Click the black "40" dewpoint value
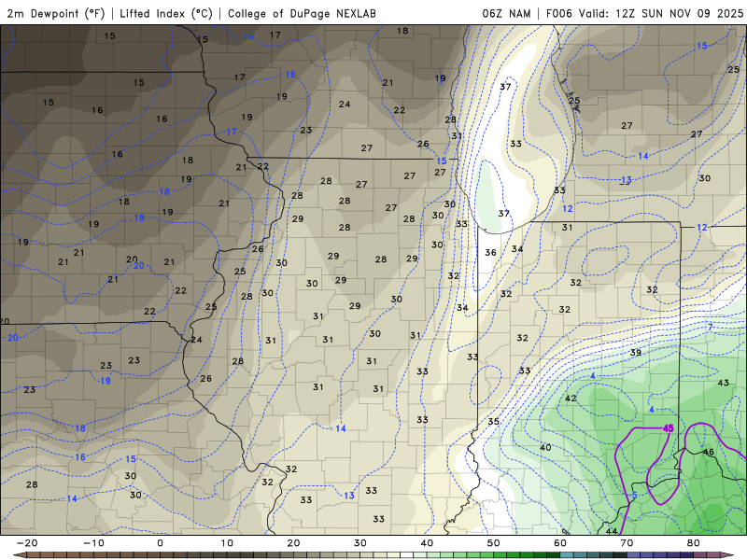Image resolution: width=747 pixels, height=560 pixels. pos(545,447)
